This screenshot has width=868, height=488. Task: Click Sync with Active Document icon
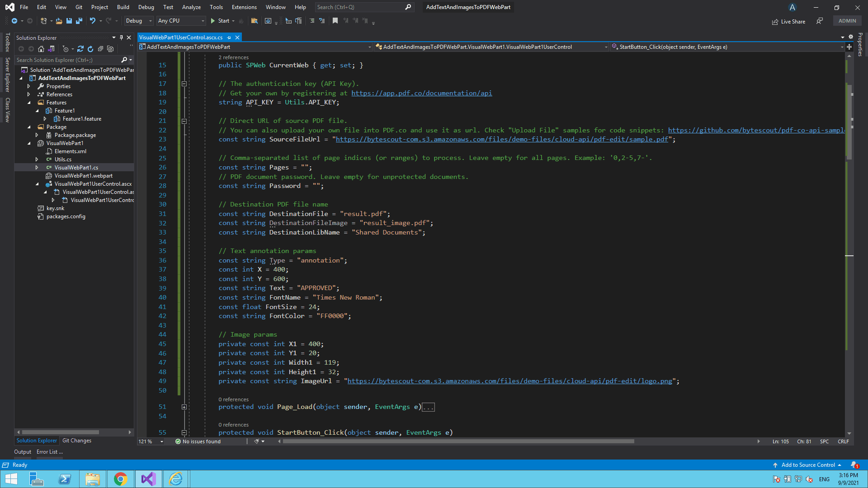pyautogui.click(x=80, y=49)
